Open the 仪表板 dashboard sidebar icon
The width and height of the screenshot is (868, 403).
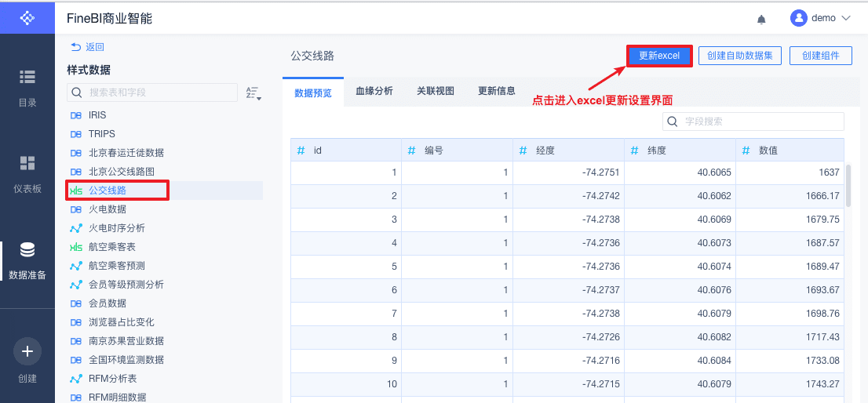pyautogui.click(x=27, y=163)
